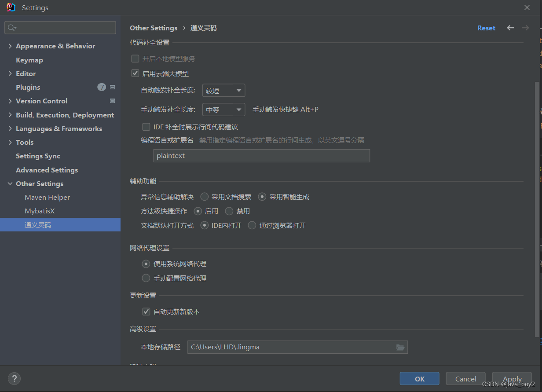Click the IntelliJ logo in title bar
This screenshot has width=542, height=392.
tap(11, 7)
